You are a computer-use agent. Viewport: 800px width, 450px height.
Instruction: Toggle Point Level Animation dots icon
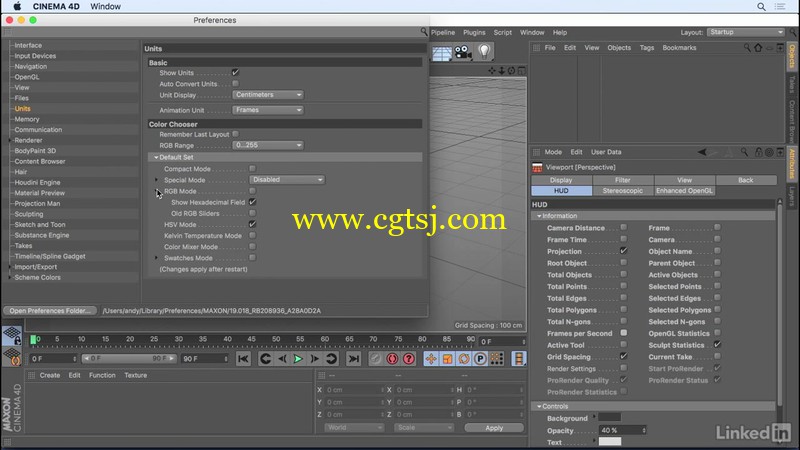point(496,359)
